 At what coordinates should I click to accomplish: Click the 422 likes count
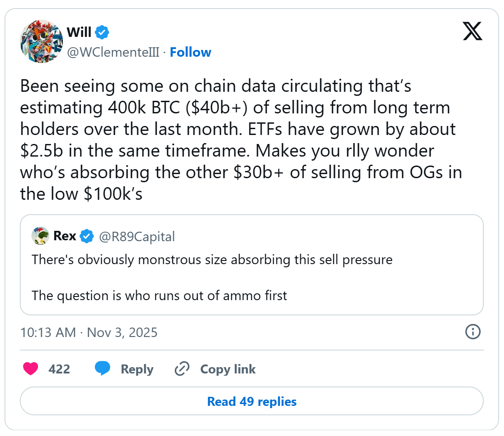59,369
